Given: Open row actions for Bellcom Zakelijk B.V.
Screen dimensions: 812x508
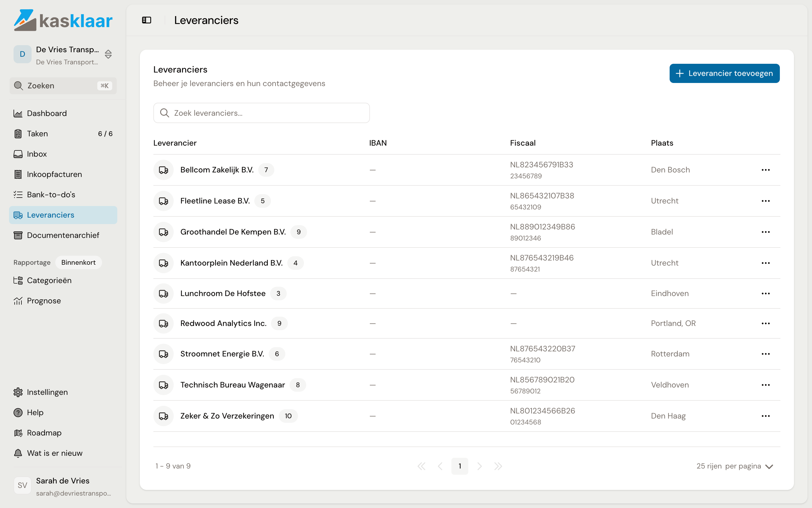Looking at the screenshot, I should [x=766, y=170].
